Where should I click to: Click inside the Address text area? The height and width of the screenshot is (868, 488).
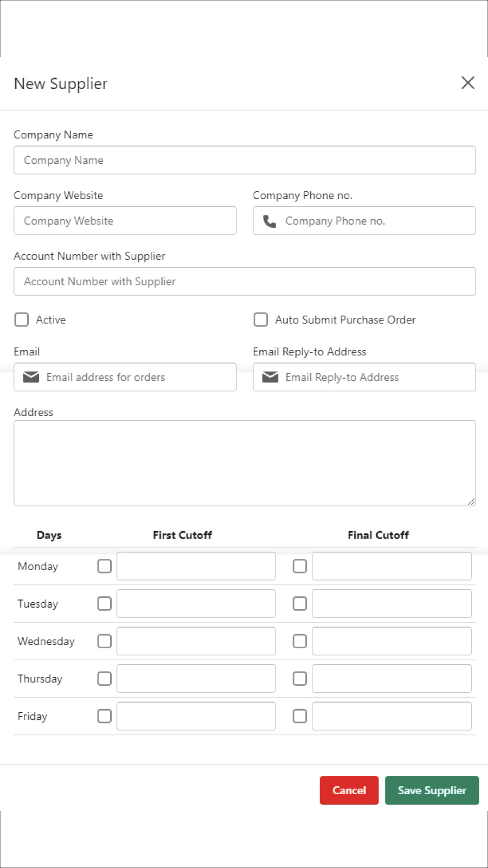[245, 463]
